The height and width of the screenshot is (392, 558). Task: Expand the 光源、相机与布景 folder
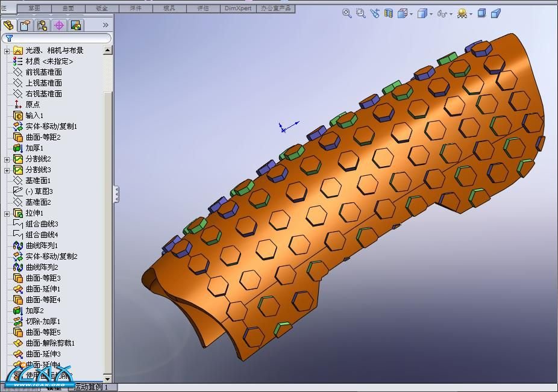(x=7, y=51)
